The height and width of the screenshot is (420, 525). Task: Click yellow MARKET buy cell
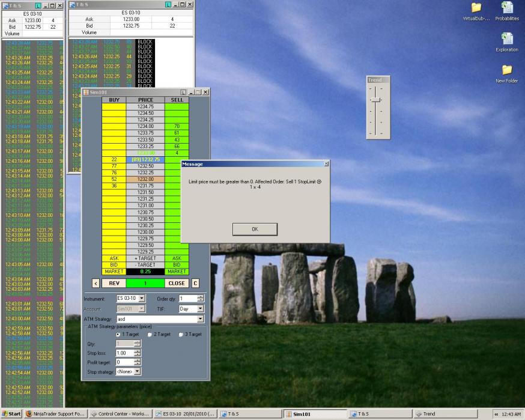coord(114,272)
